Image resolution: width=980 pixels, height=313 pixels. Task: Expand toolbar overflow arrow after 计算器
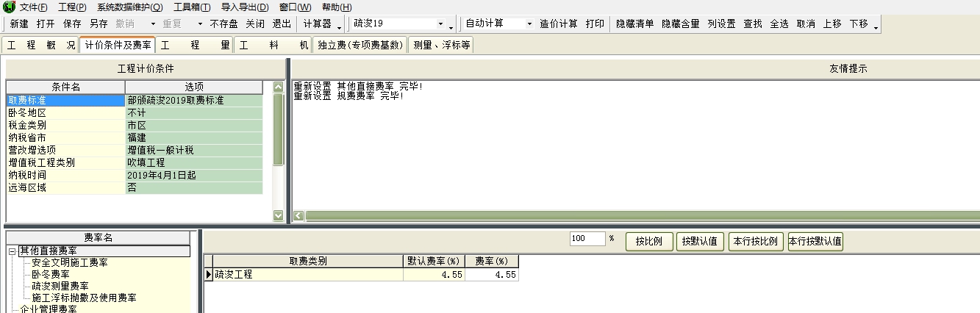click(339, 27)
